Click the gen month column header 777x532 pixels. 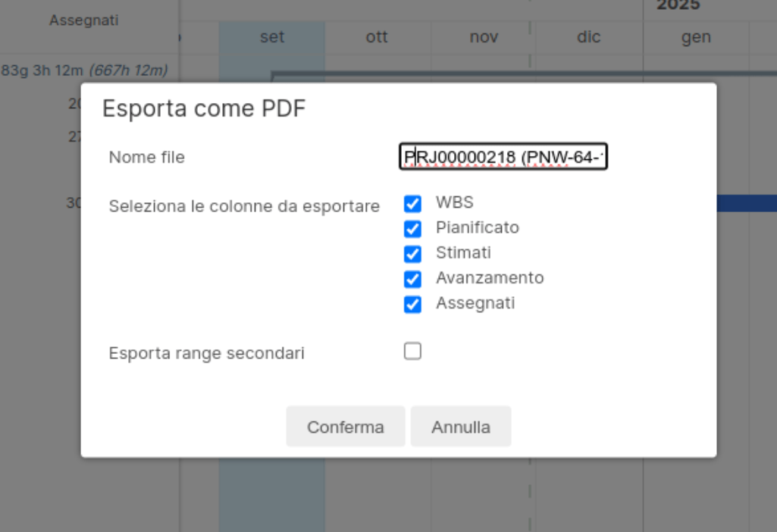pos(696,36)
